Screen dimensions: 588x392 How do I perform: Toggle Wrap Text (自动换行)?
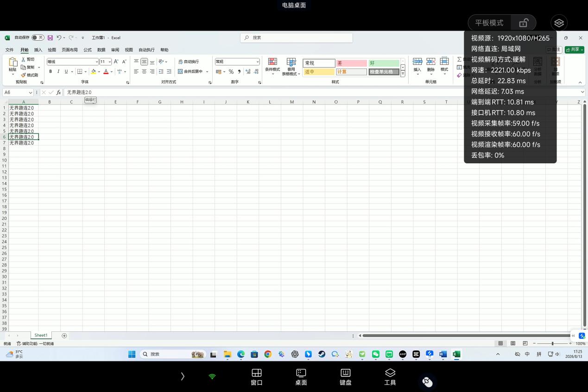189,62
